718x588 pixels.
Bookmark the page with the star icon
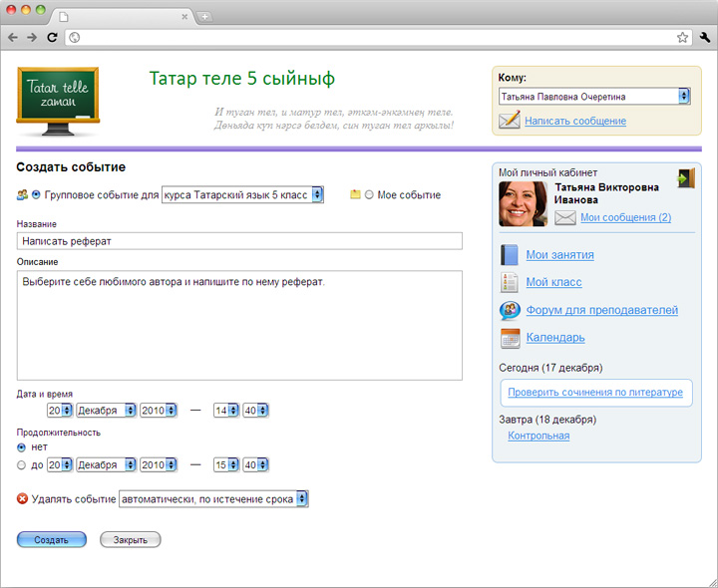pyautogui.click(x=682, y=38)
